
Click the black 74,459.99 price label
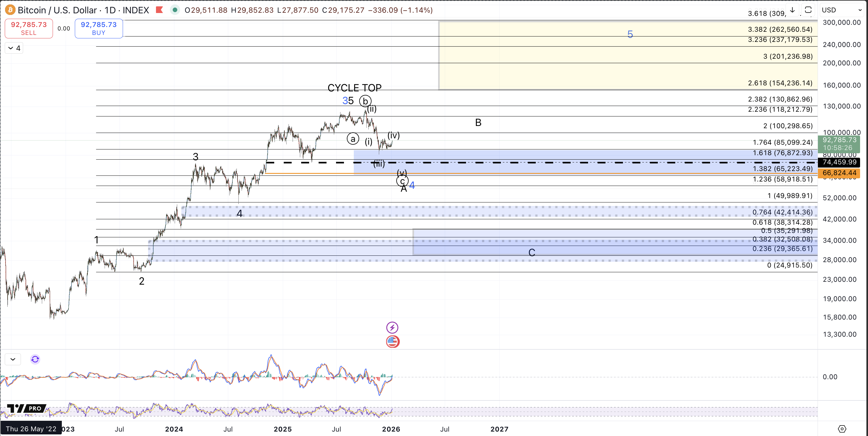[839, 162]
